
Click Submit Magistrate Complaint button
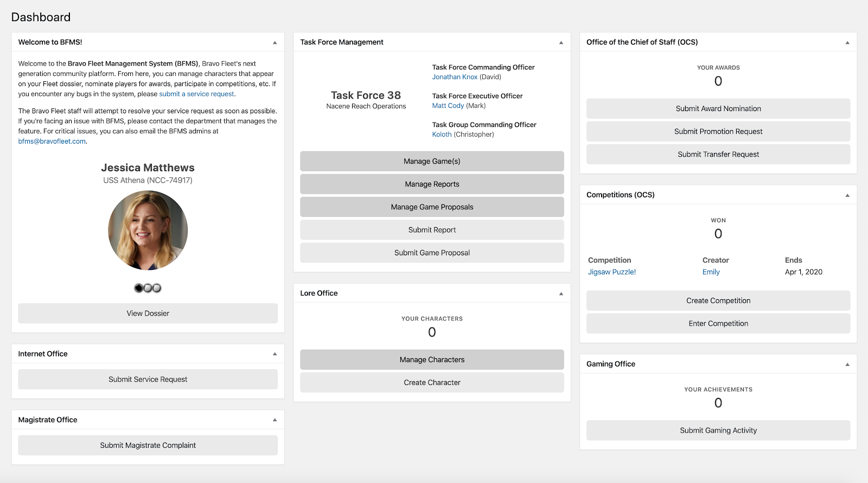pos(148,446)
